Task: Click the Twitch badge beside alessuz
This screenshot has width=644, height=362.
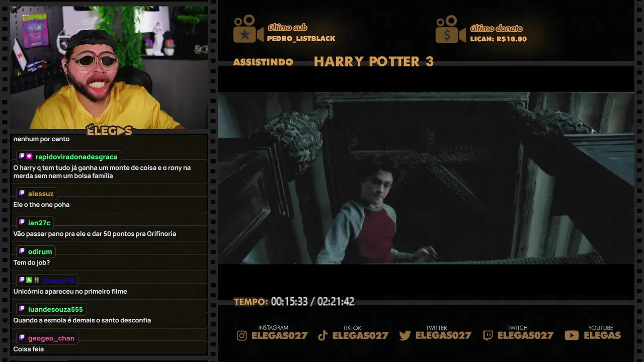Action: 22,194
